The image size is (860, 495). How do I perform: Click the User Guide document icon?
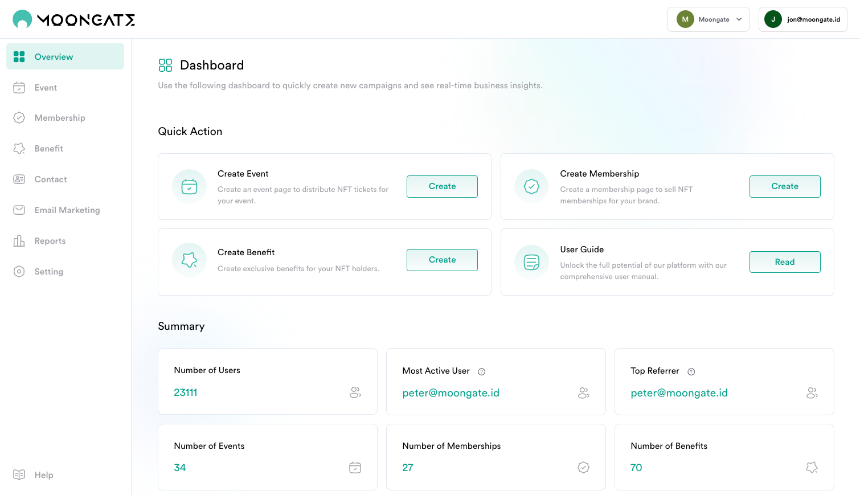click(531, 263)
